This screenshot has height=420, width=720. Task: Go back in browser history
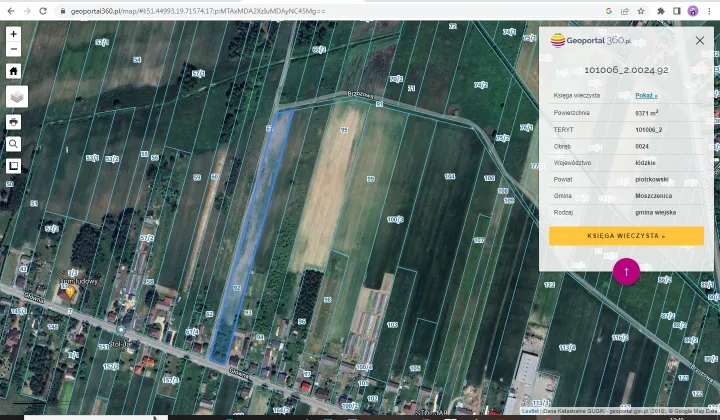pyautogui.click(x=11, y=11)
